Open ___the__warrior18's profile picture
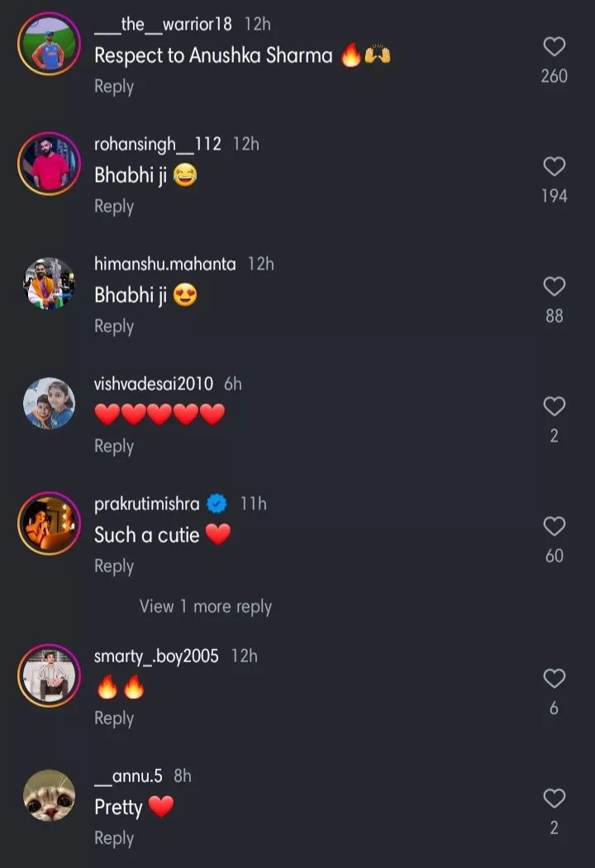 (49, 44)
